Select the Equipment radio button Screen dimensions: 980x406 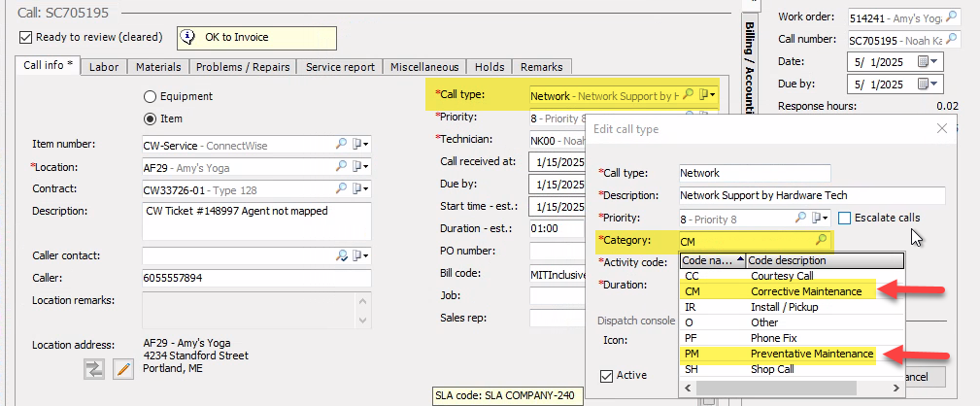click(x=150, y=96)
